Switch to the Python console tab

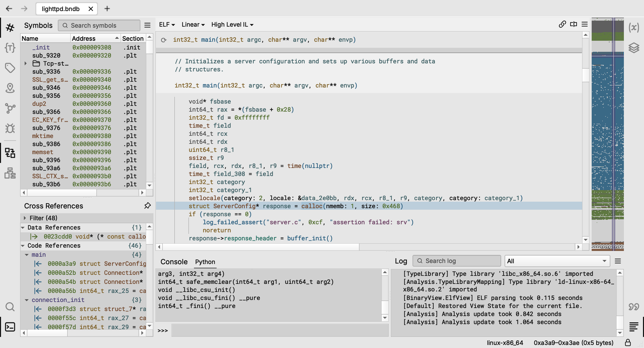pos(205,260)
